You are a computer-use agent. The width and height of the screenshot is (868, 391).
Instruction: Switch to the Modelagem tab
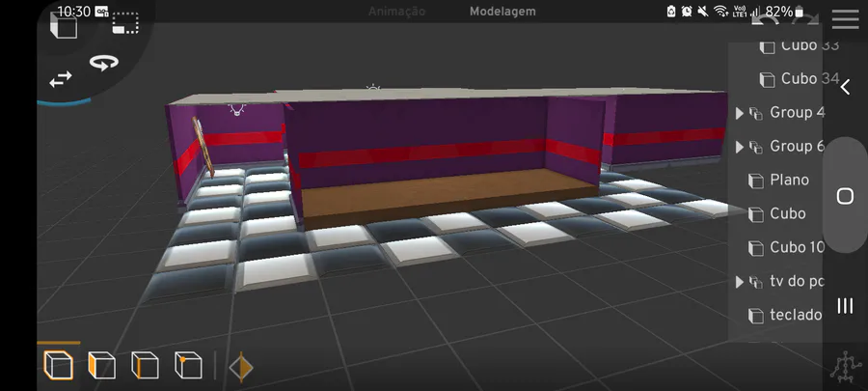502,11
